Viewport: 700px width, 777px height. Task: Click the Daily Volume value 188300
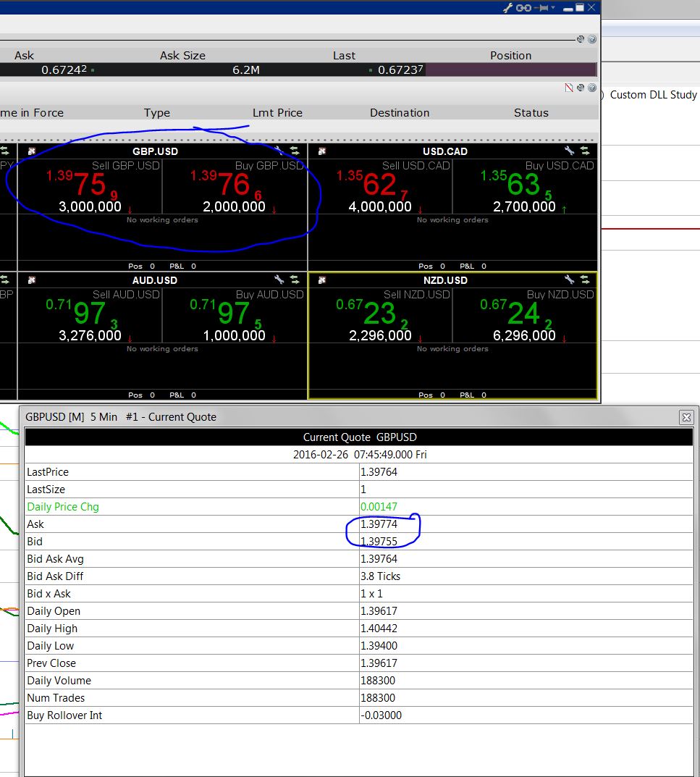click(378, 681)
